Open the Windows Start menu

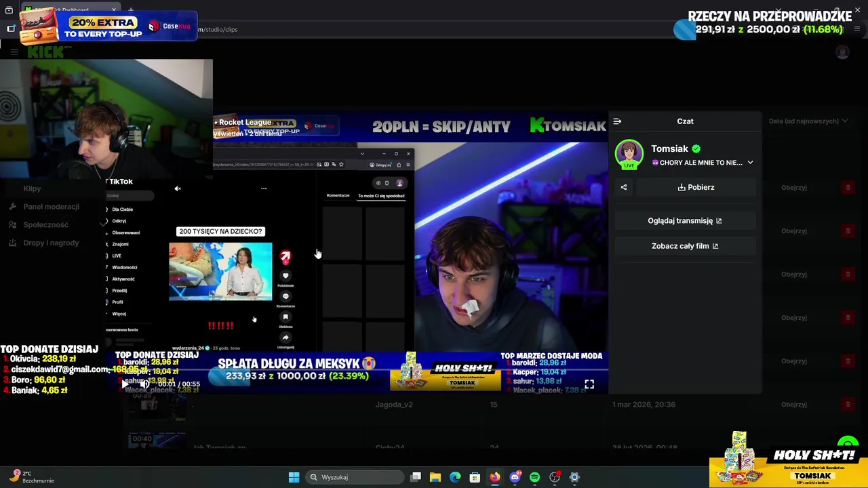[294, 477]
